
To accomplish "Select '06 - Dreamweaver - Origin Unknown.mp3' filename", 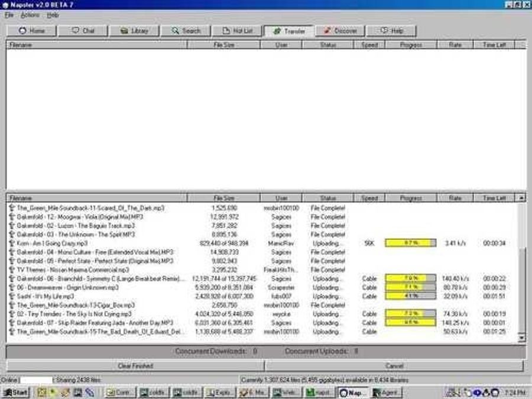I will [68, 287].
